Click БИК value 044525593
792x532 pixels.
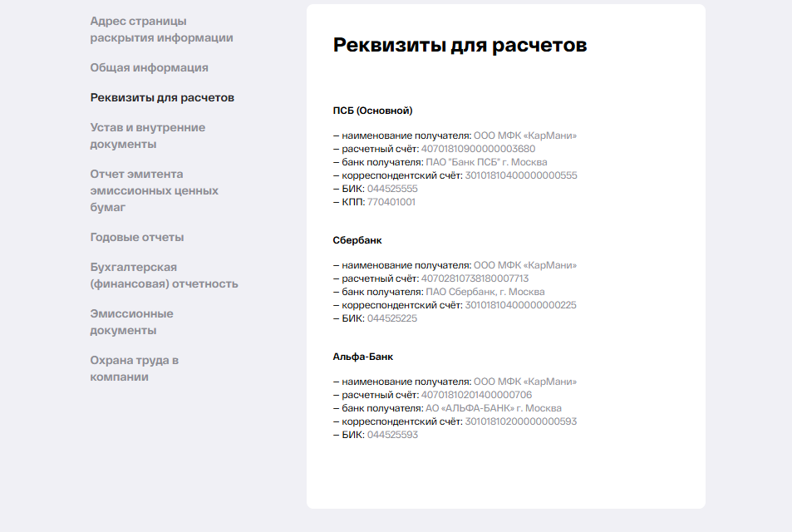392,435
